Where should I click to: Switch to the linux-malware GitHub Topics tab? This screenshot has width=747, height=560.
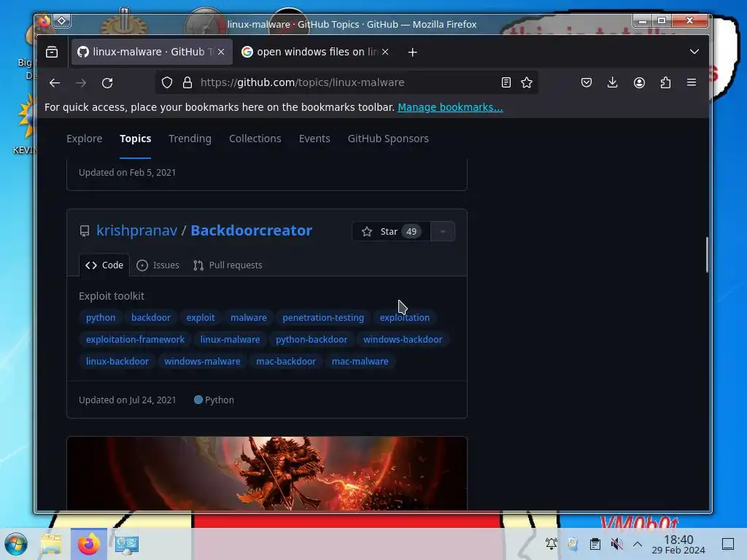152,52
